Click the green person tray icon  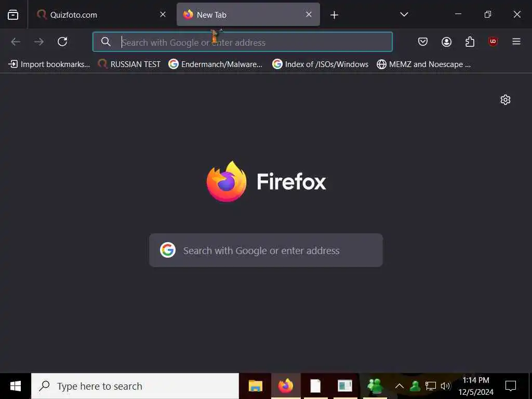coord(415,386)
